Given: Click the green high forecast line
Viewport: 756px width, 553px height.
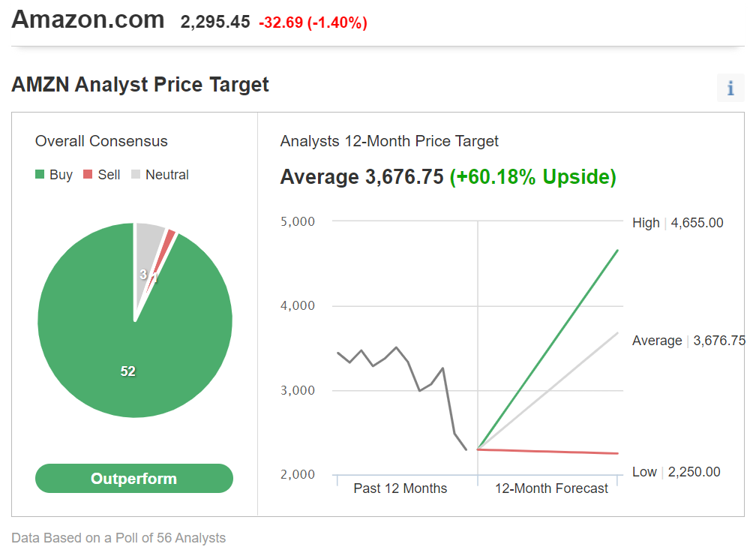Looking at the screenshot, I should pos(547,350).
